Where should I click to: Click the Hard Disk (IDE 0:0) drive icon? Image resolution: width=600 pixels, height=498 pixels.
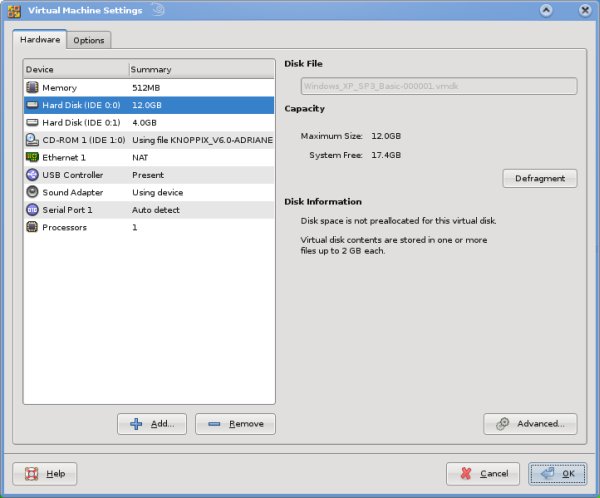[x=32, y=104]
